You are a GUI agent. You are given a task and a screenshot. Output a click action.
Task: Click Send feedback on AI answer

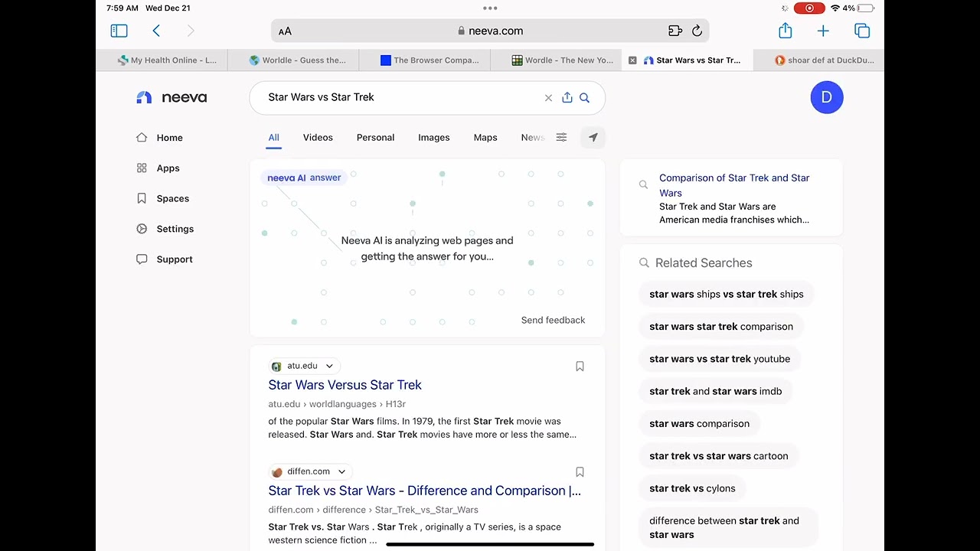553,320
